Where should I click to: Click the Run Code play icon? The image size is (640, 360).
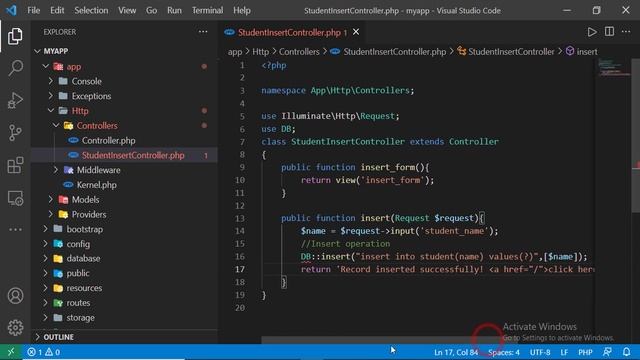click(592, 32)
